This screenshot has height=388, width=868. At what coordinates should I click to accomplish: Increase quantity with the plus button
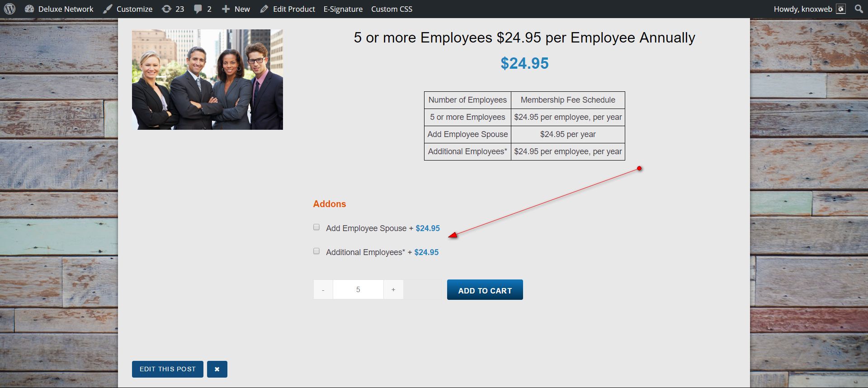393,290
